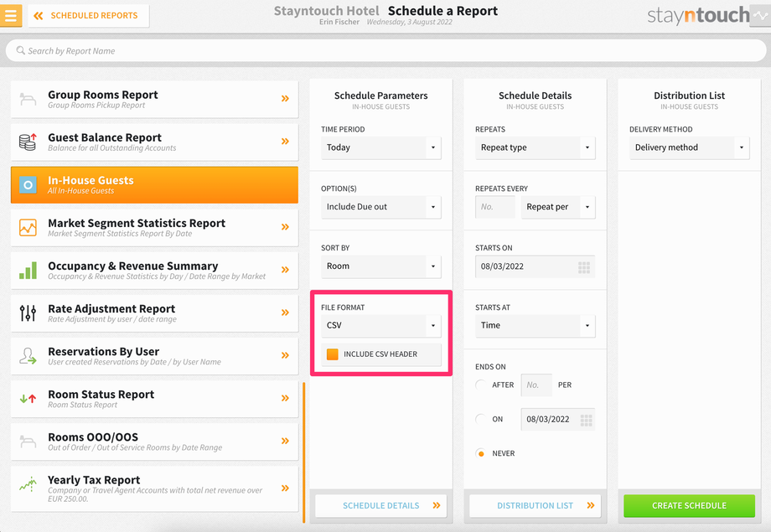Screen dimensions: 771x532
Task: Click the Market Segment Statistics double-chevron arrow
Action: (285, 227)
